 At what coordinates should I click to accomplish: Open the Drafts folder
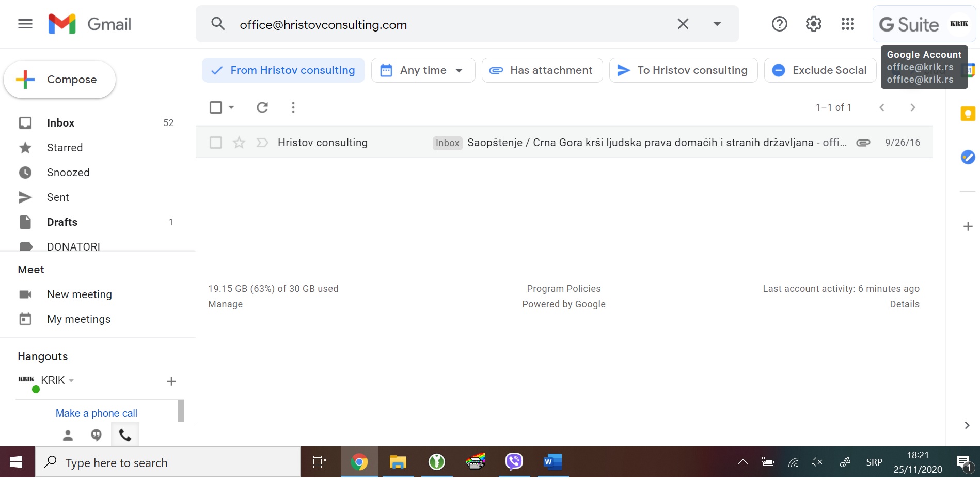pyautogui.click(x=62, y=222)
